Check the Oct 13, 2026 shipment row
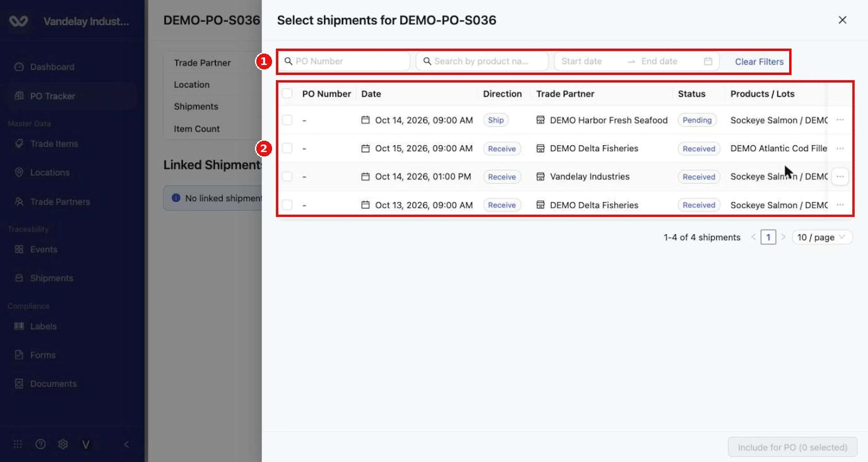Image resolution: width=868 pixels, height=462 pixels. click(x=287, y=205)
